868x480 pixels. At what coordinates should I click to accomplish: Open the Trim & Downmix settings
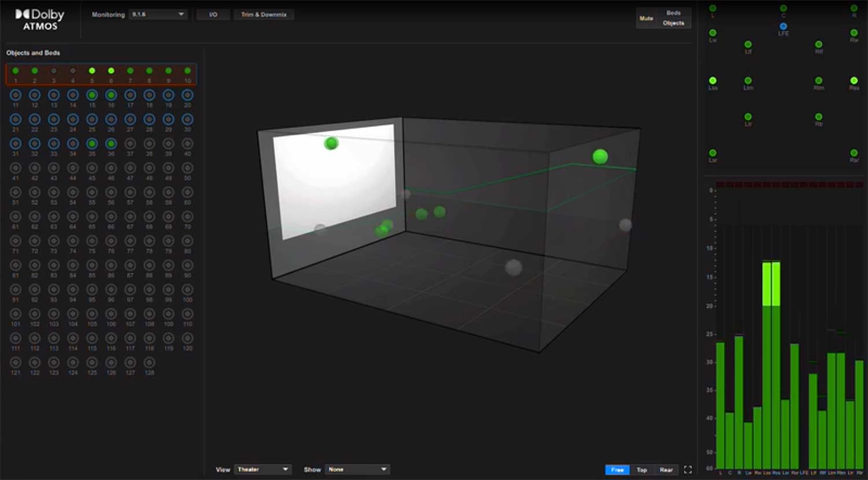tap(264, 14)
